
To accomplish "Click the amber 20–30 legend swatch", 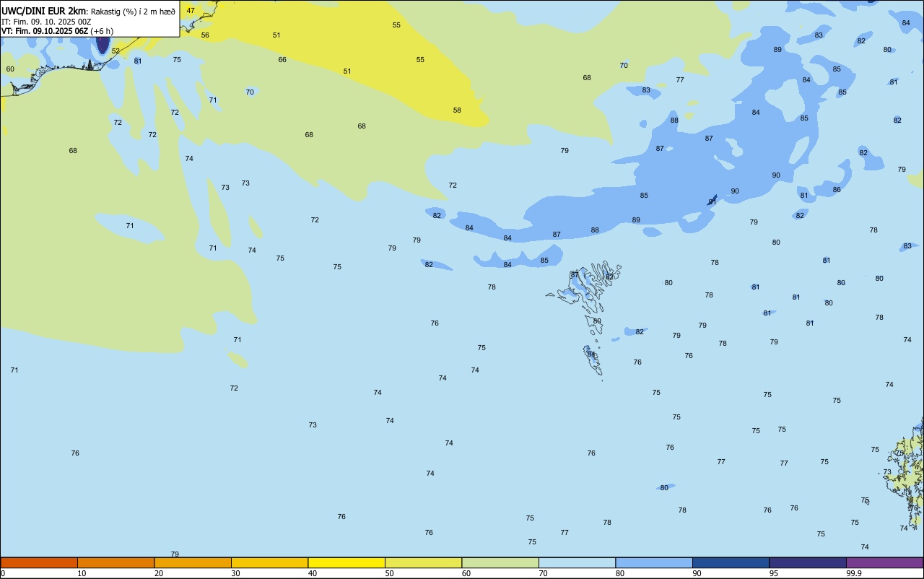I will [x=193, y=562].
